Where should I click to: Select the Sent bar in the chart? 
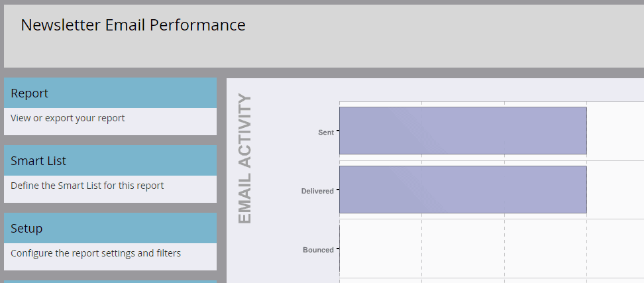[462, 131]
